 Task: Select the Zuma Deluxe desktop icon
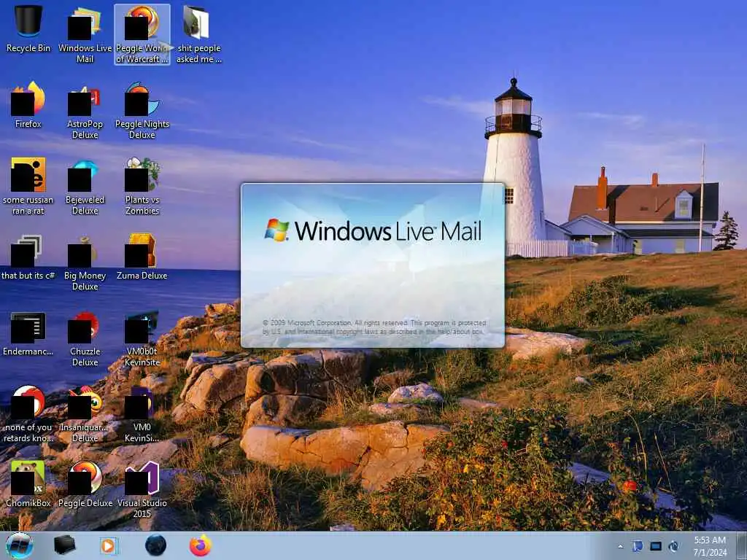pos(142,256)
